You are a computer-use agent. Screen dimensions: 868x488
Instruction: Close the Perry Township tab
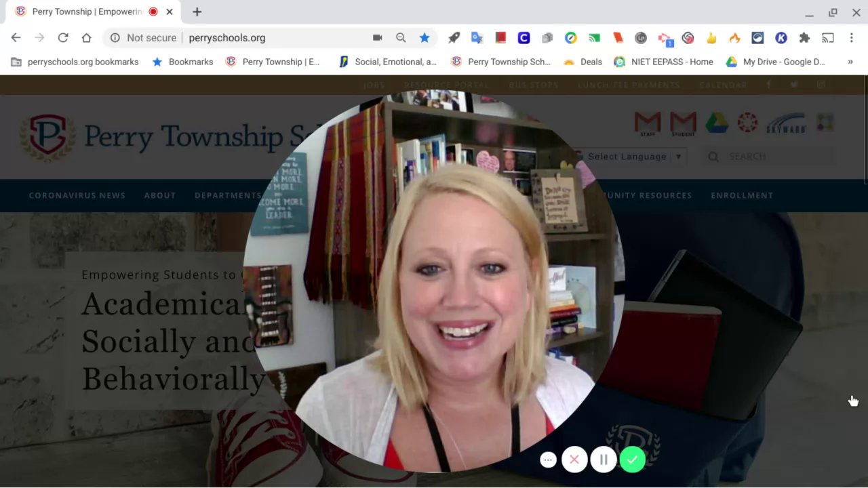pyautogui.click(x=170, y=12)
